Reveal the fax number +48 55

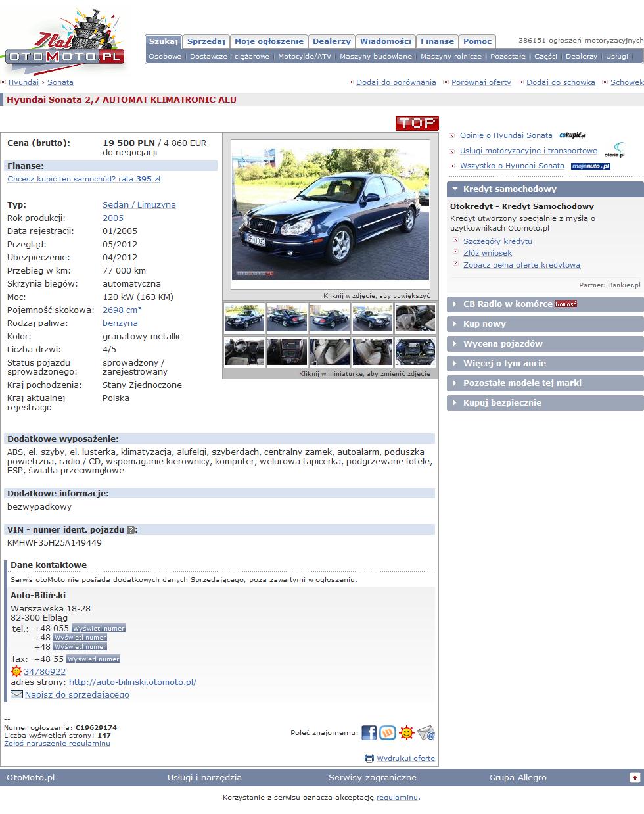(93, 659)
